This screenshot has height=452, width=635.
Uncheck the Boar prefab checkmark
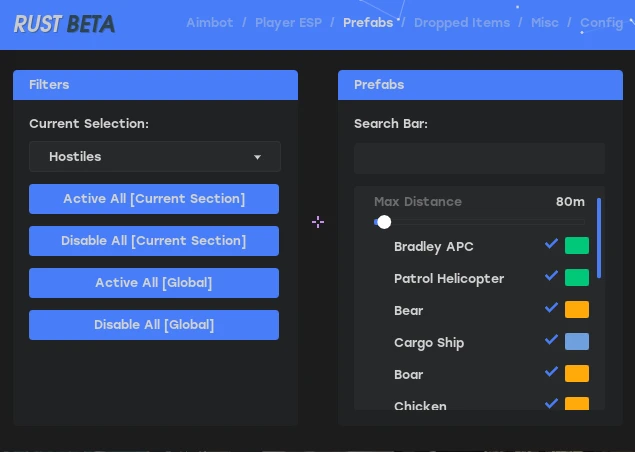point(551,372)
